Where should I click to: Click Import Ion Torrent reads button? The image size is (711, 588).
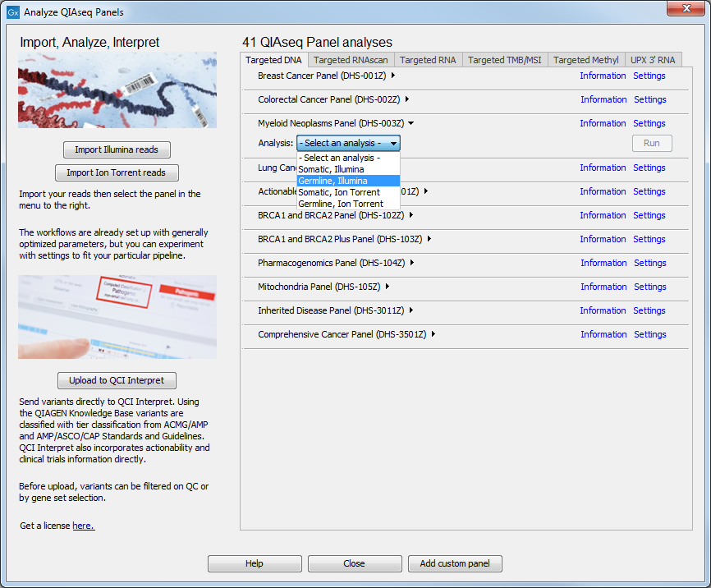(x=117, y=172)
